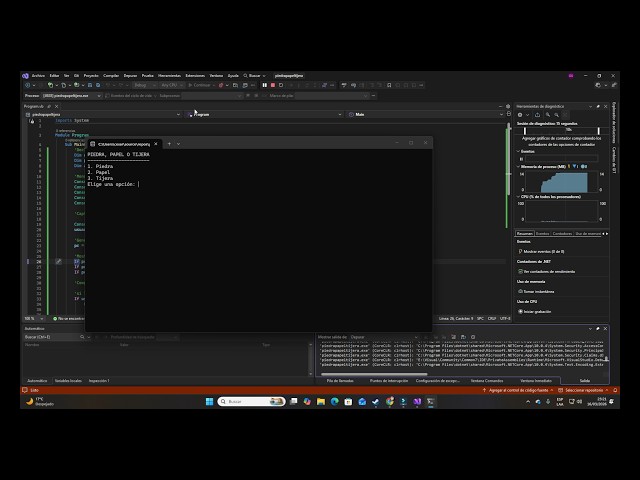The width and height of the screenshot is (640, 480).
Task: Zoom out on the diagnostics timeline
Action: coord(556,115)
